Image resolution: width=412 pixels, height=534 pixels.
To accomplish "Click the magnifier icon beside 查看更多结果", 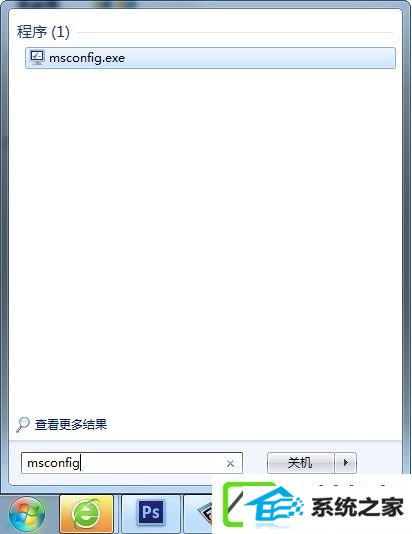I will 23,424.
